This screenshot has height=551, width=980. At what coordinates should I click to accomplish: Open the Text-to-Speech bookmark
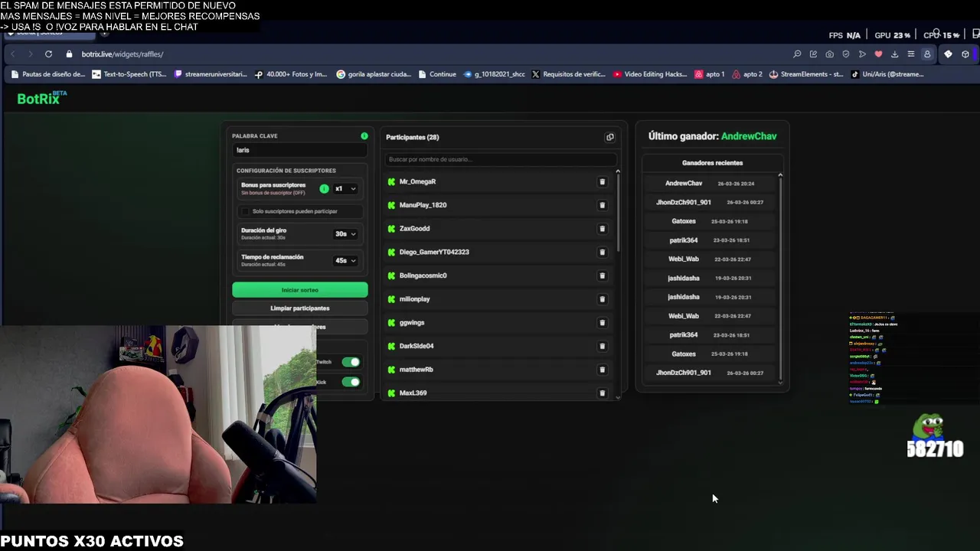coord(129,74)
